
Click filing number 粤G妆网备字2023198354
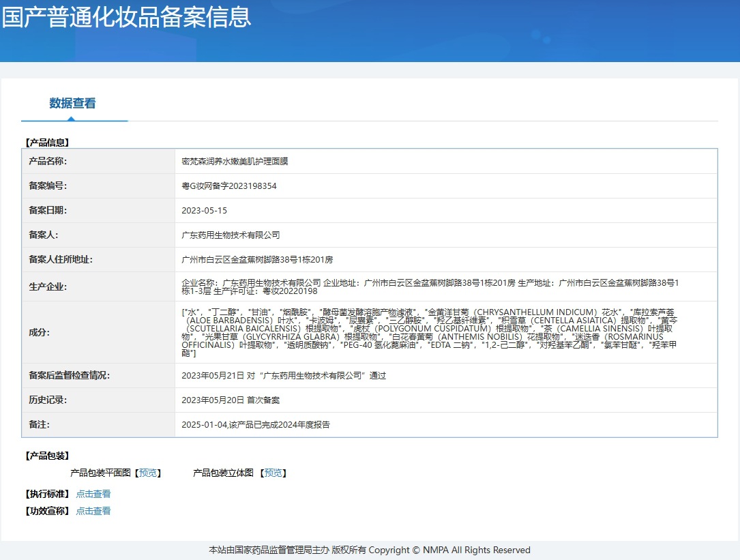229,186
